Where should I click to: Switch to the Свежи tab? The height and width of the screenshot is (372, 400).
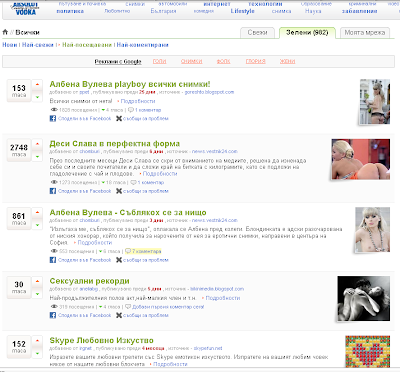[257, 33]
